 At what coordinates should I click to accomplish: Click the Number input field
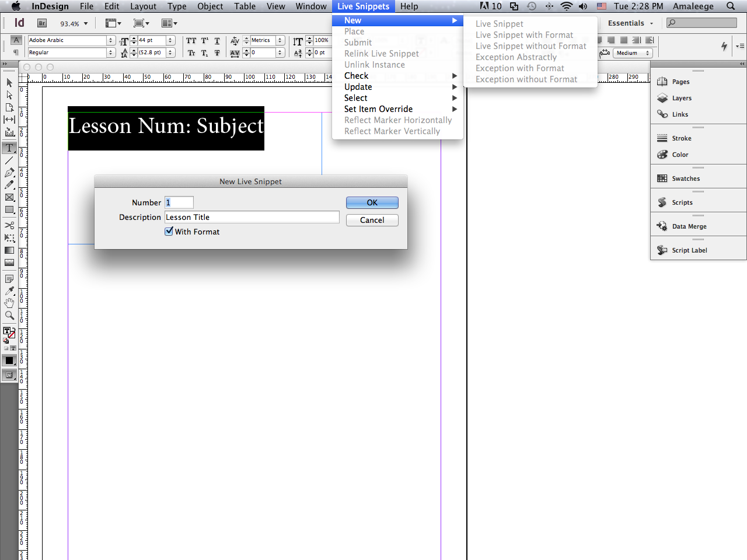[x=179, y=202]
